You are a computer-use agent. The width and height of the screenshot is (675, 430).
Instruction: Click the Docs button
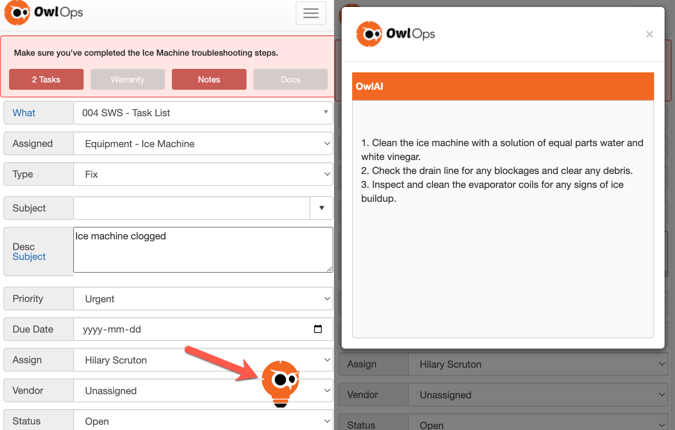tap(290, 79)
